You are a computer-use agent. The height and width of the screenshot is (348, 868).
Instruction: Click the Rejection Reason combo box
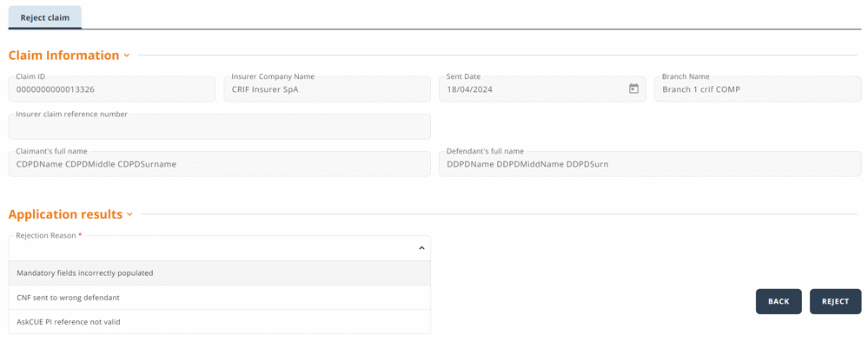pyautogui.click(x=219, y=248)
